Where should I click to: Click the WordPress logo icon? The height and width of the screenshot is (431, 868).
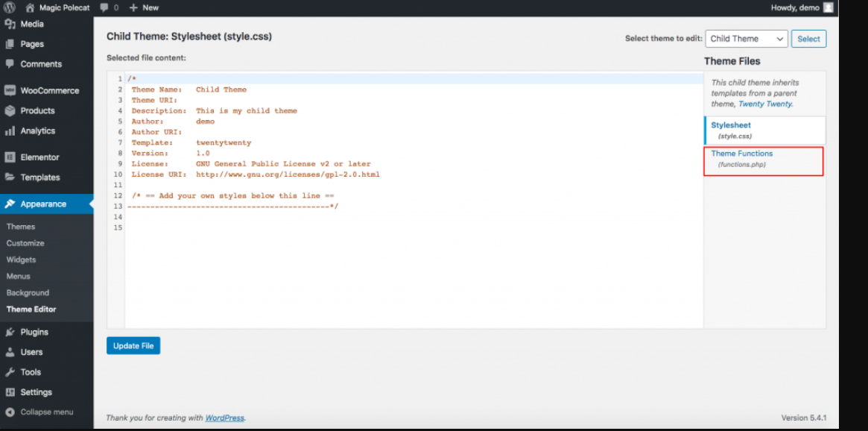[10, 7]
